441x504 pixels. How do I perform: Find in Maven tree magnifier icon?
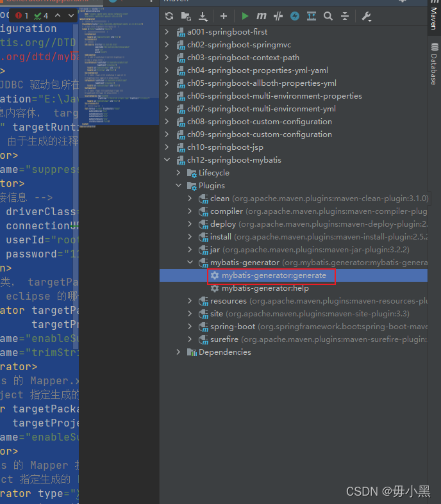pos(328,16)
